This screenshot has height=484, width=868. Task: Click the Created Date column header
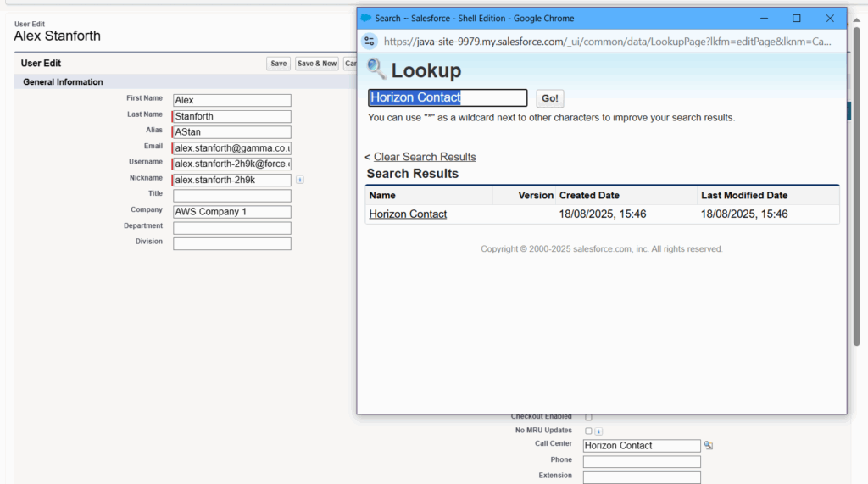pos(589,196)
